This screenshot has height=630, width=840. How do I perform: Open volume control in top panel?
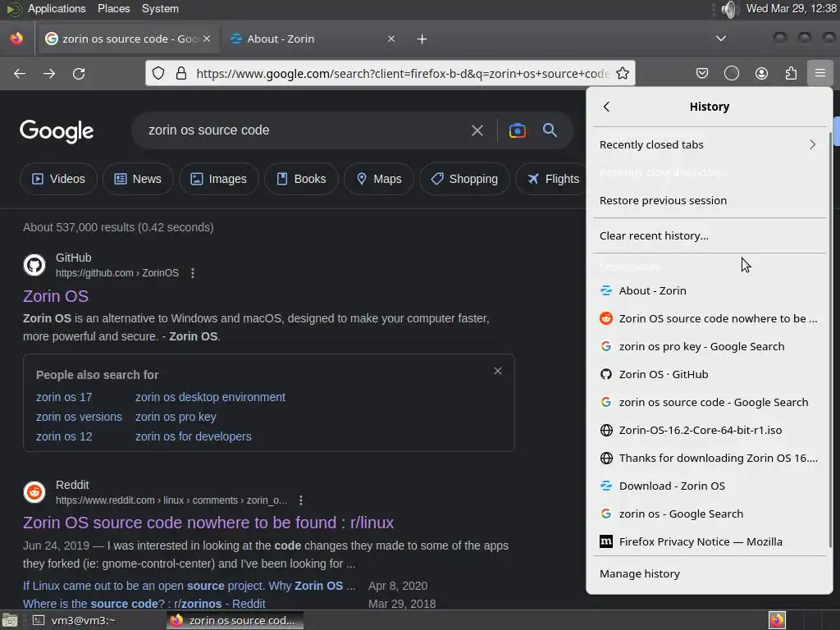click(729, 9)
